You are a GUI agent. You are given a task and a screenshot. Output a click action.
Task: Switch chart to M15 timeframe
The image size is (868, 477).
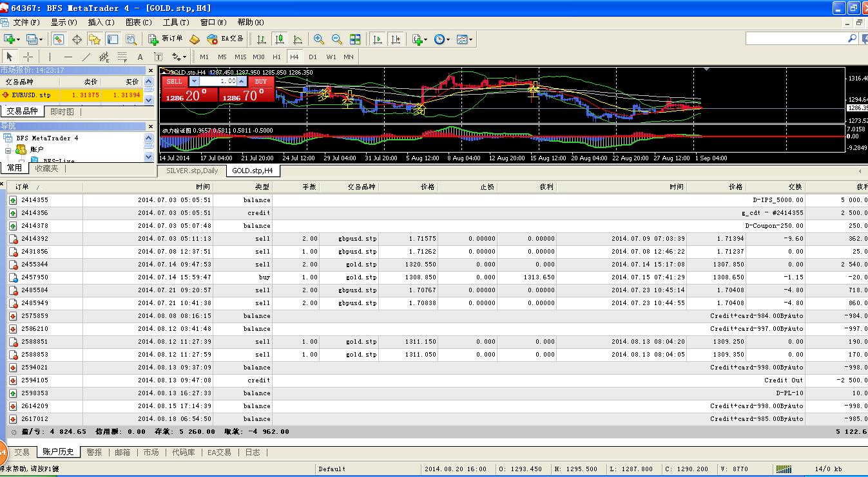240,57
